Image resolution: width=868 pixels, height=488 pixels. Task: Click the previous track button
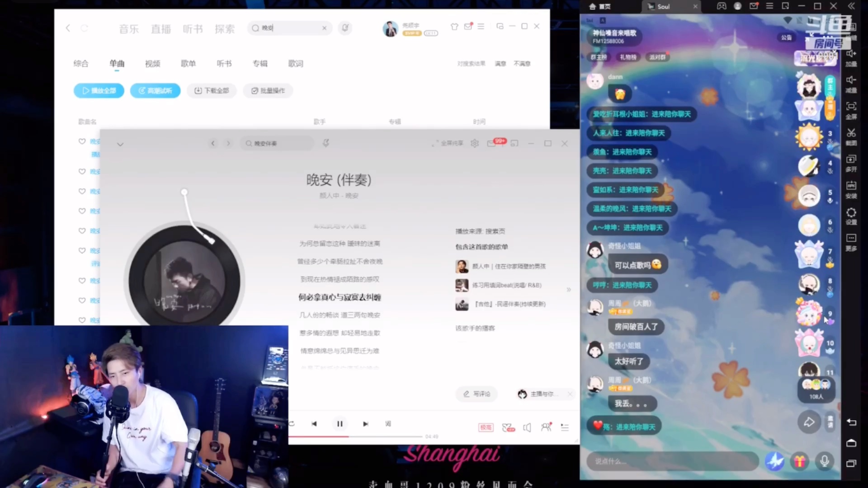coord(314,423)
